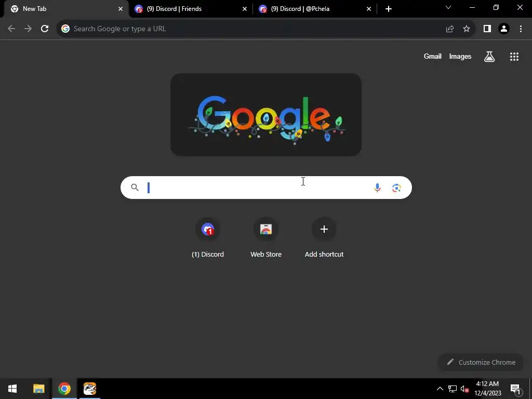532x399 pixels.
Task: Open the network status tray icon
Action: pos(453,389)
